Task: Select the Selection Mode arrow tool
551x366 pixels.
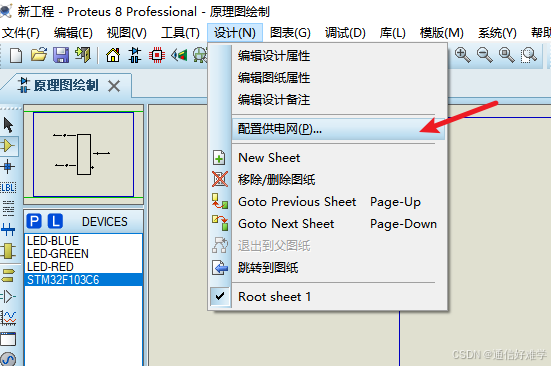Action: pos(8,125)
